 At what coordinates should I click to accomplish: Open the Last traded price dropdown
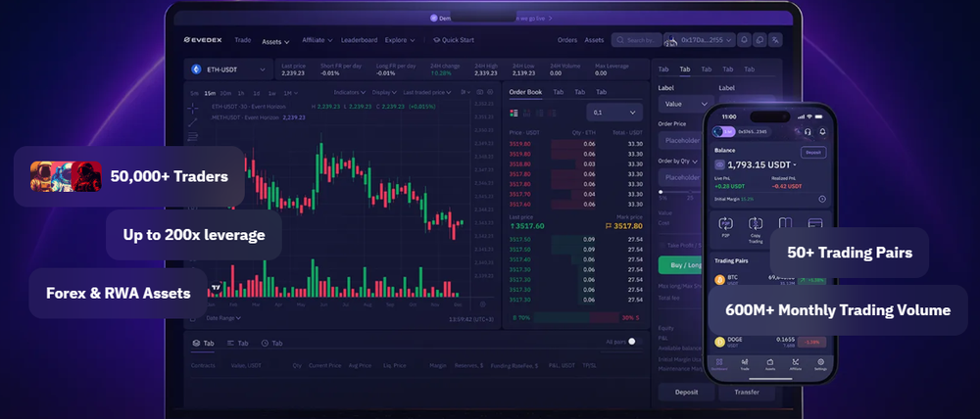pyautogui.click(x=427, y=92)
